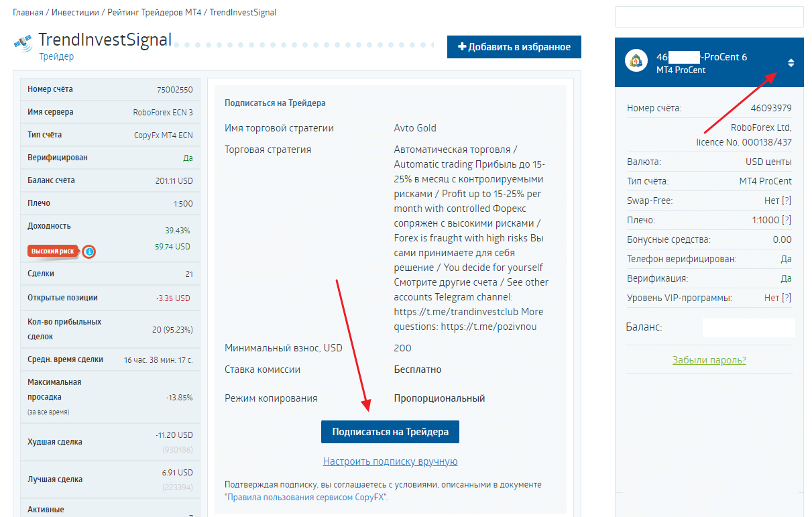Click the Ставка комиссии label
This screenshot has height=517, width=812.
point(262,369)
